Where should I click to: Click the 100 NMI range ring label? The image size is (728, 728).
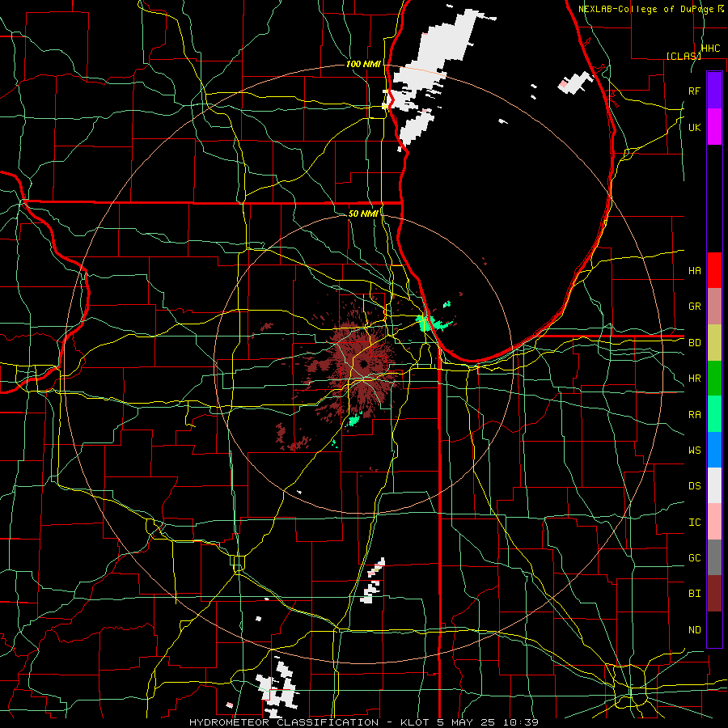[363, 64]
